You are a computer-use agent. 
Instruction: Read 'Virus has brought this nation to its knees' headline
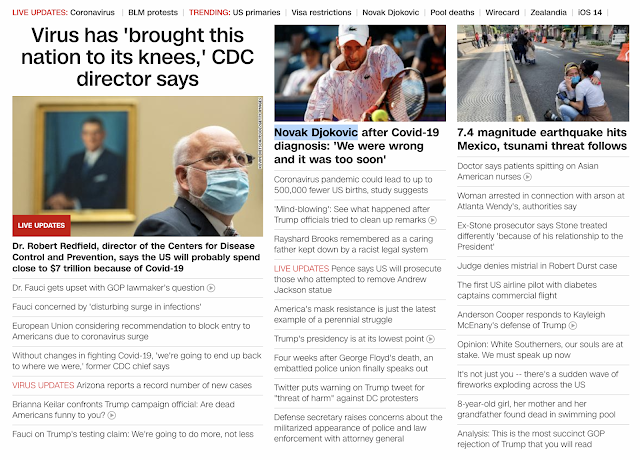point(138,57)
